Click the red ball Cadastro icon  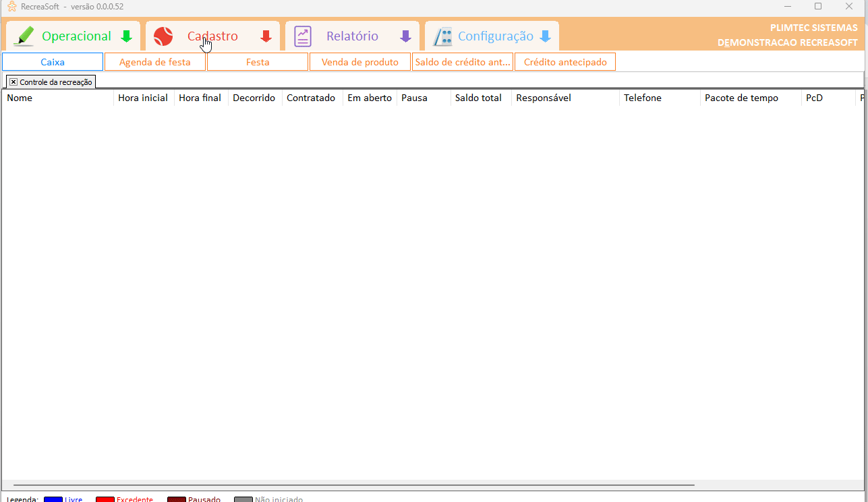[163, 36]
